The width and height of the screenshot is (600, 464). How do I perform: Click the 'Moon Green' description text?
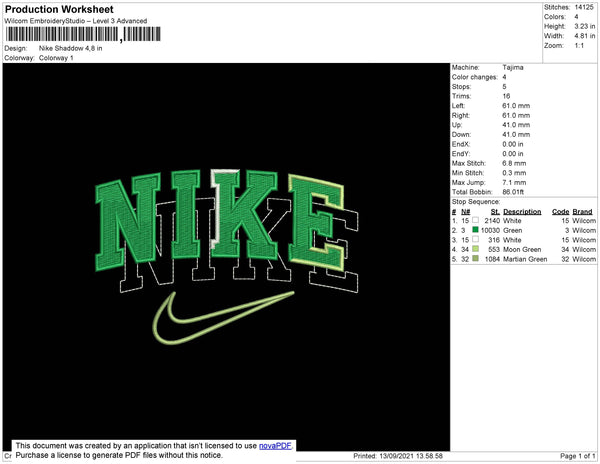(522, 249)
